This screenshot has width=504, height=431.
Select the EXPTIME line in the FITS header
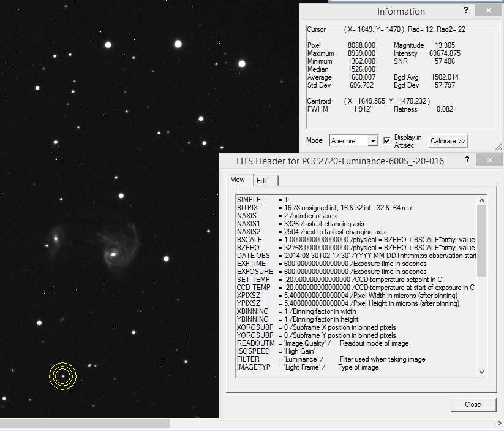click(306, 263)
